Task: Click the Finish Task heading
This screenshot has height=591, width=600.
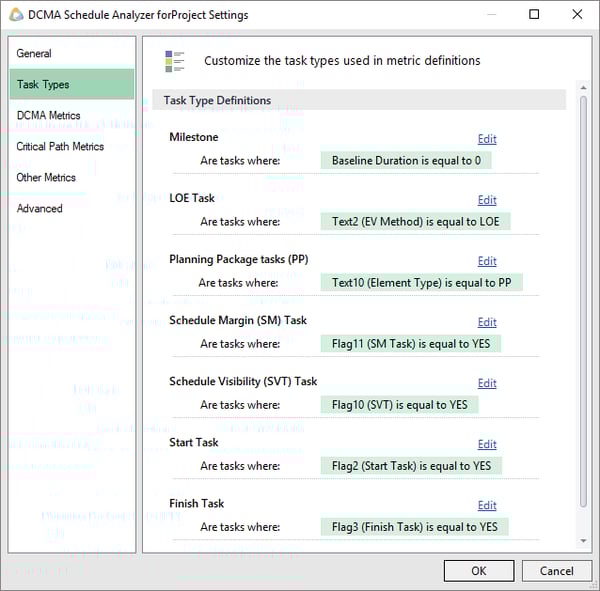Action: (x=196, y=503)
